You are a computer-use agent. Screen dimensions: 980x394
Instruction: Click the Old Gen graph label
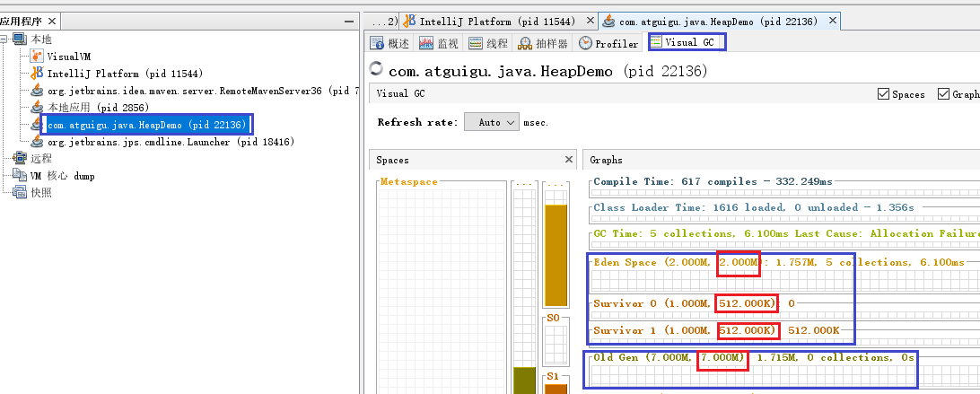click(x=754, y=358)
